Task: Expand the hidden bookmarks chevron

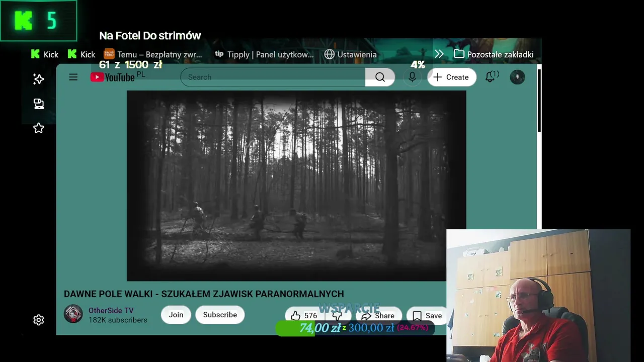Action: [439, 54]
